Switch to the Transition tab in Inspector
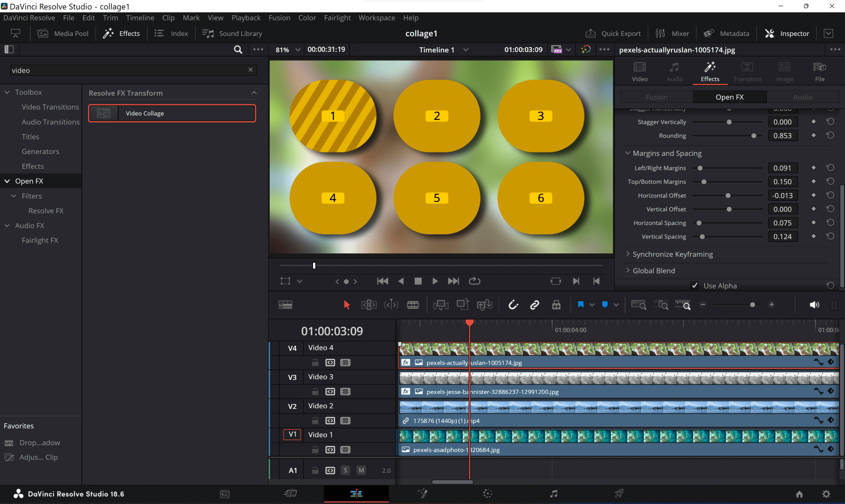 [x=747, y=71]
